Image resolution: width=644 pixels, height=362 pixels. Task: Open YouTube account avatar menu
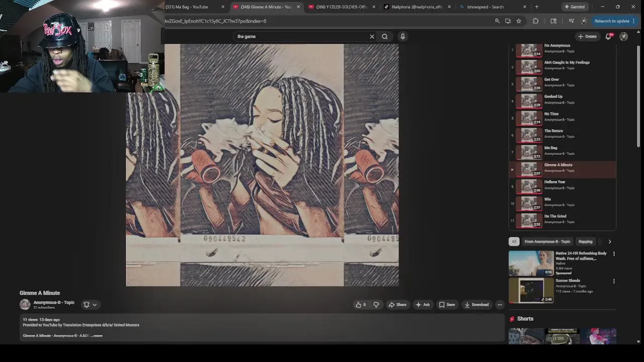tap(623, 36)
